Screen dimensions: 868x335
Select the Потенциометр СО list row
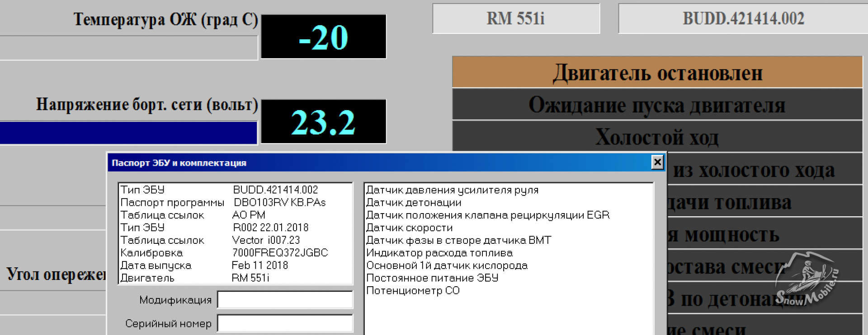pyautogui.click(x=509, y=291)
